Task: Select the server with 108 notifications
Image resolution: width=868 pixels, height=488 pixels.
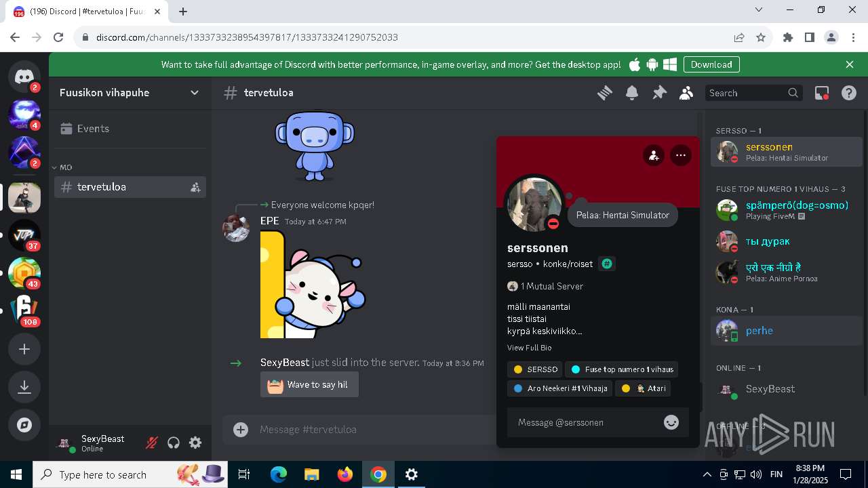Action: coord(24,311)
